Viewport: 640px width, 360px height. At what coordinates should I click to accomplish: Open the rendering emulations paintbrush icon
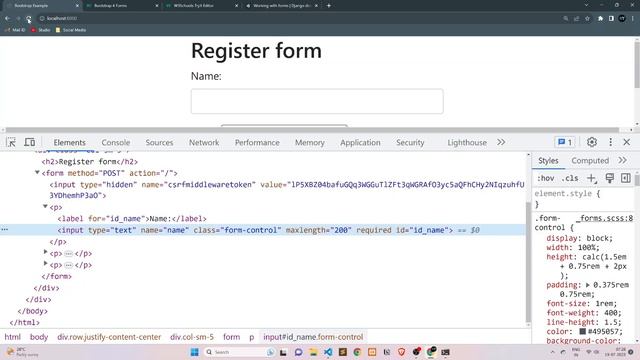(x=609, y=178)
